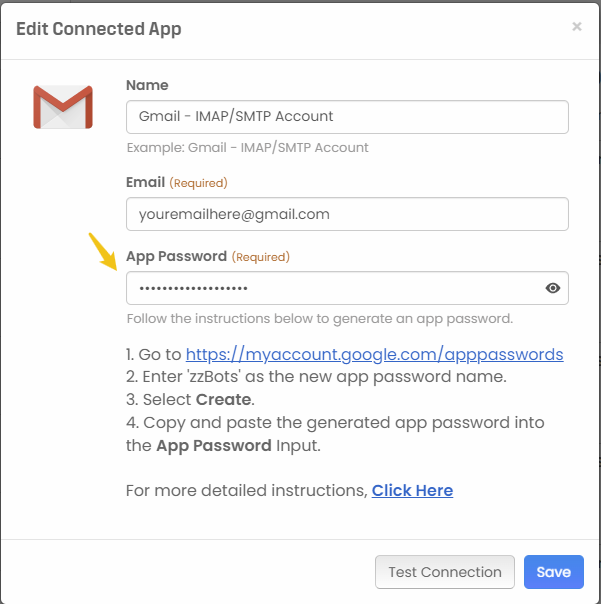The height and width of the screenshot is (604, 601).
Task: Click the Edit Connected App title
Action: click(99, 28)
